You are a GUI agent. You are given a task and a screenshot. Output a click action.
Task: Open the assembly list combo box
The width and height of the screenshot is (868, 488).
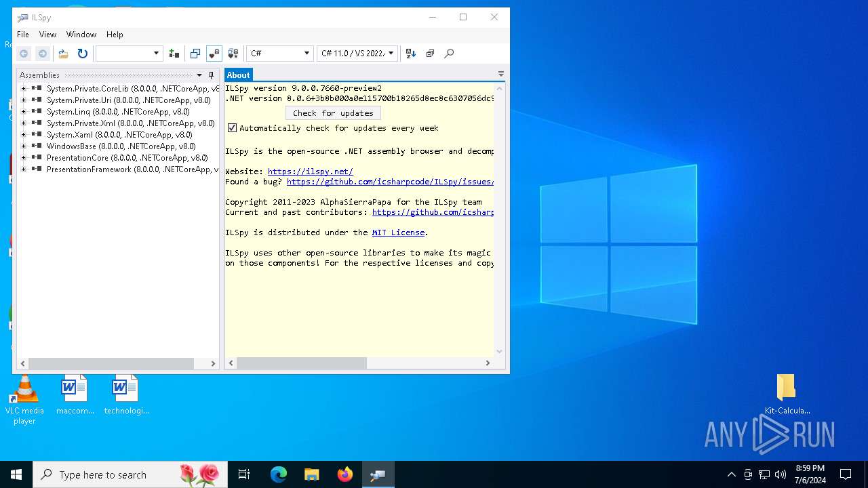[x=129, y=54]
